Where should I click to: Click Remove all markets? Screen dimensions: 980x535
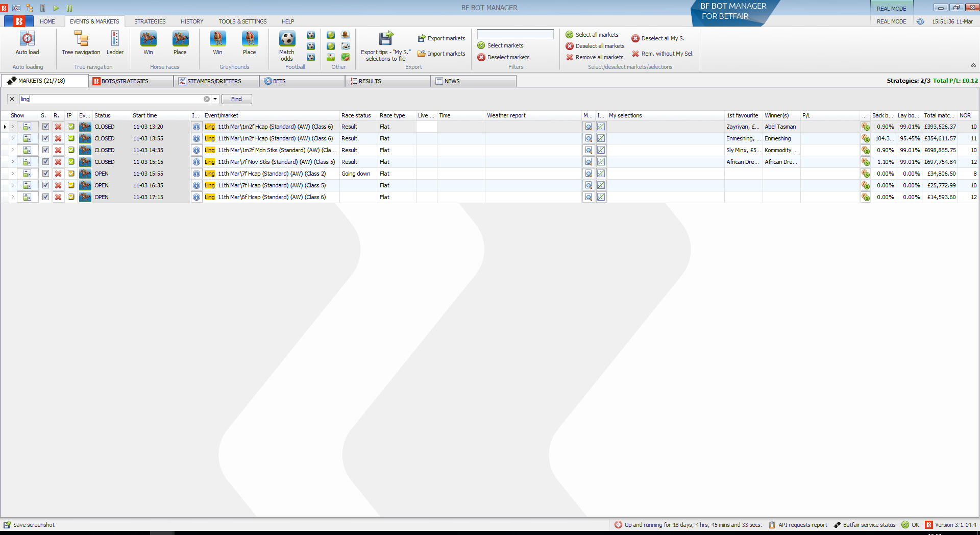click(x=595, y=57)
